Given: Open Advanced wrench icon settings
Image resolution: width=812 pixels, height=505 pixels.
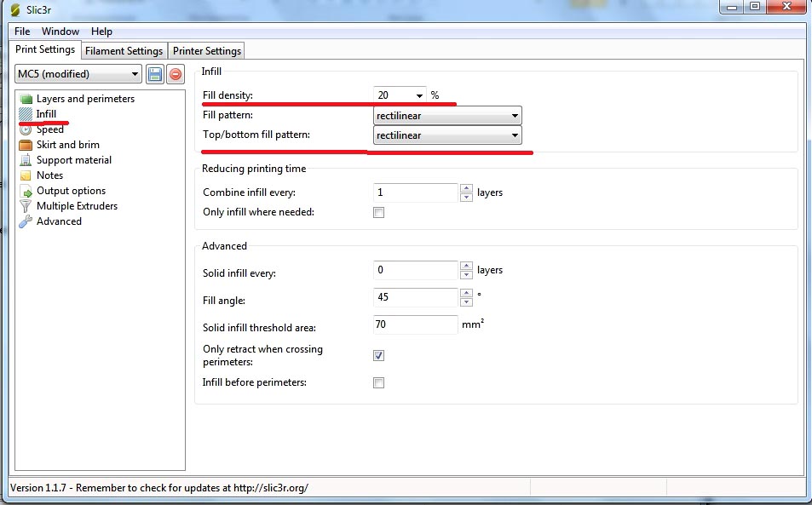Looking at the screenshot, I should click(x=26, y=221).
